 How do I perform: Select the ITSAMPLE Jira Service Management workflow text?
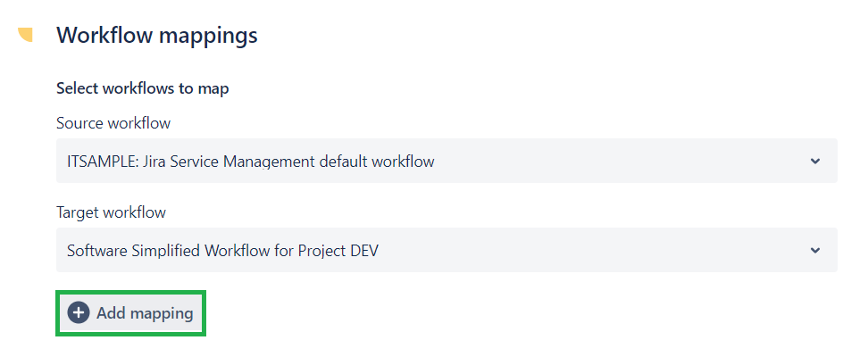pyautogui.click(x=251, y=162)
